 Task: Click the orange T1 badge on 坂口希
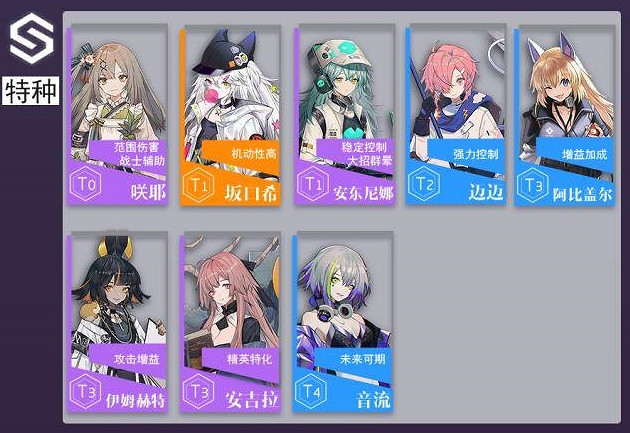tap(198, 186)
